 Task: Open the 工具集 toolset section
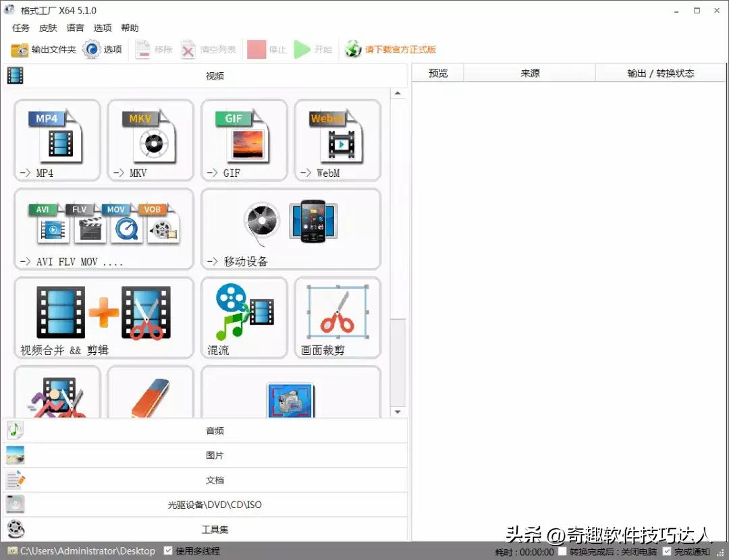[x=215, y=530]
